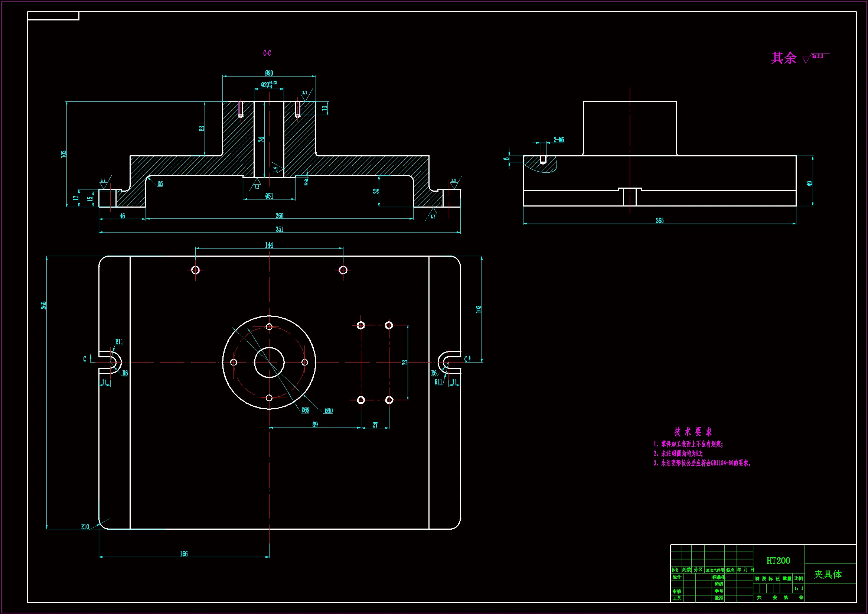
Task: Click the 技术要求 heading
Action: point(693,432)
